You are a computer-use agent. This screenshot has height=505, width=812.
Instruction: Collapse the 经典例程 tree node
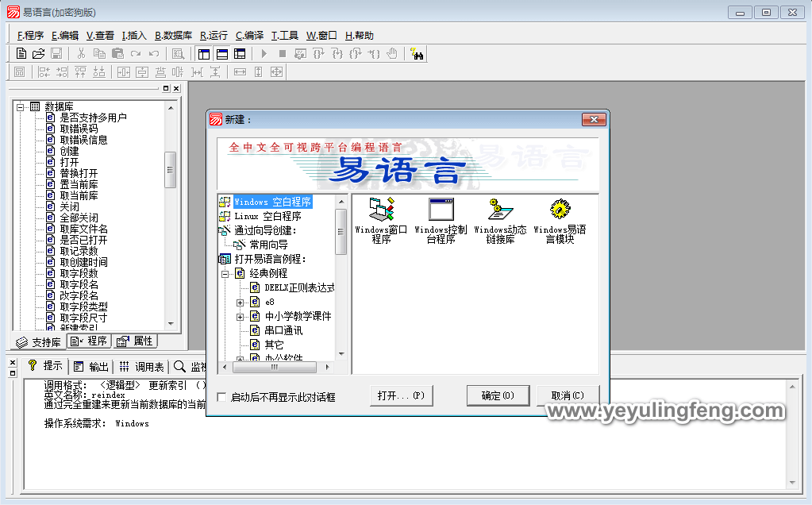225,274
